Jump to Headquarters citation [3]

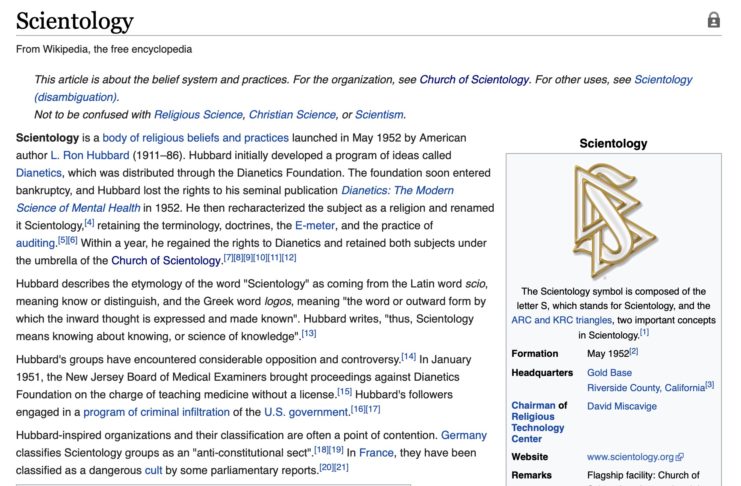coord(709,385)
